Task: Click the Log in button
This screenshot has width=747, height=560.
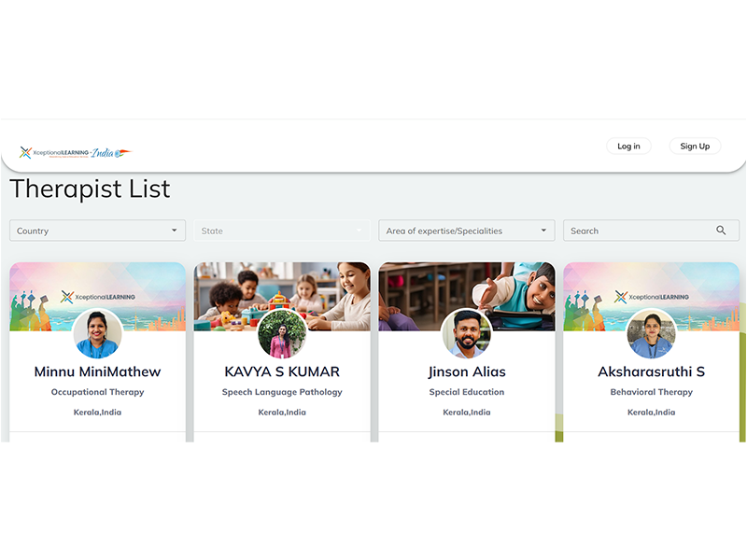Action: tap(628, 147)
